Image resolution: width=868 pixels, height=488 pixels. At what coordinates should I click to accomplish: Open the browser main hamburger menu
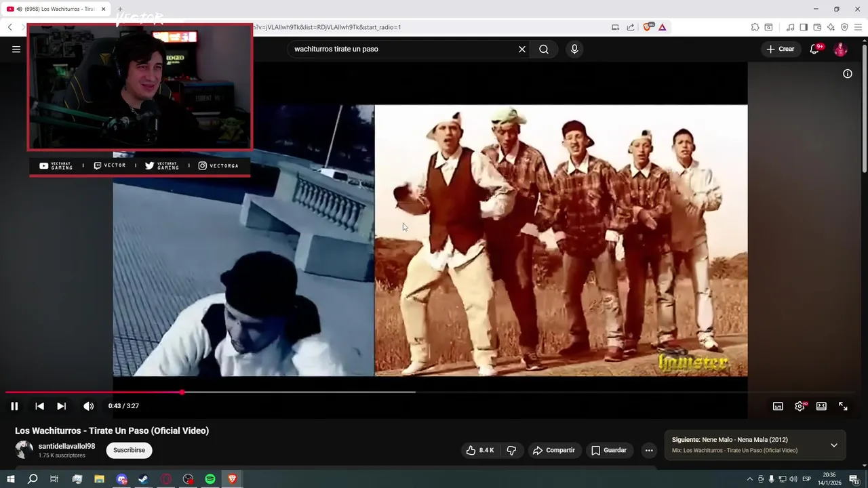[858, 27]
